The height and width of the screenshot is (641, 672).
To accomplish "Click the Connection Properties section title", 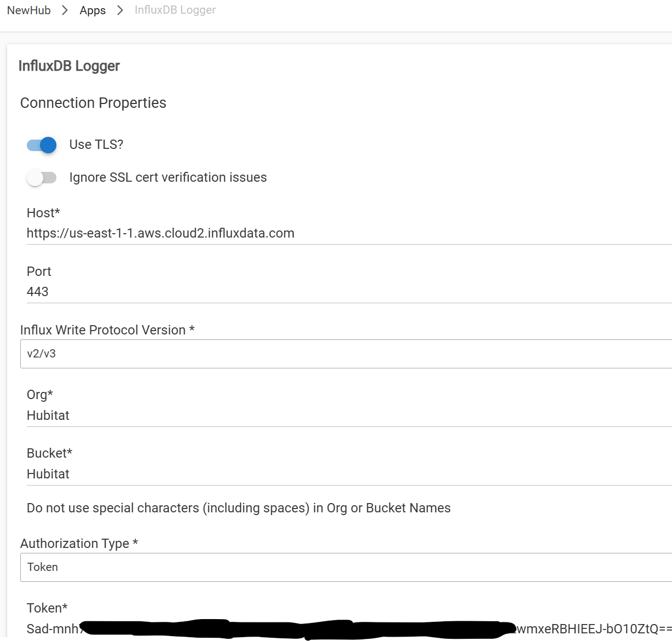I will (93, 103).
